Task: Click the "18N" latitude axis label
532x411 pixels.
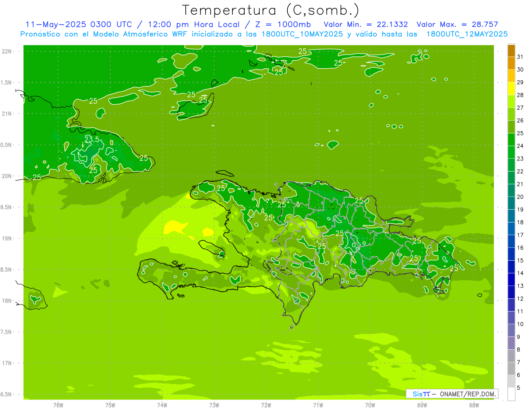Action: point(6,301)
